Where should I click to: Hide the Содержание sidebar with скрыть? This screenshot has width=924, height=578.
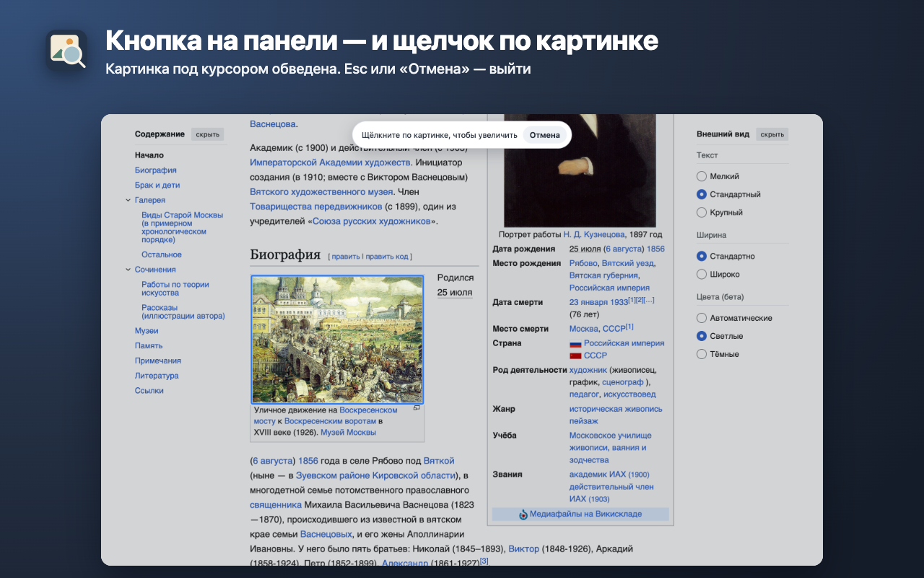coord(208,134)
